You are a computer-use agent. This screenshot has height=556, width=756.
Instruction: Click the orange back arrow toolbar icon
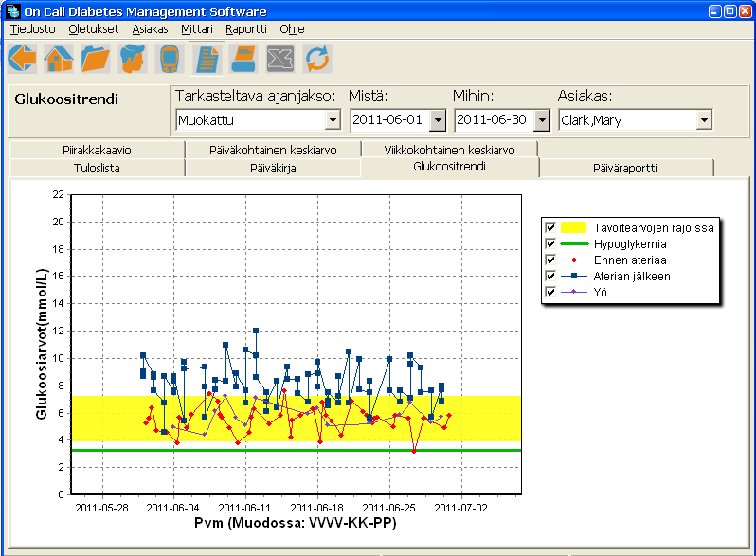click(x=22, y=59)
